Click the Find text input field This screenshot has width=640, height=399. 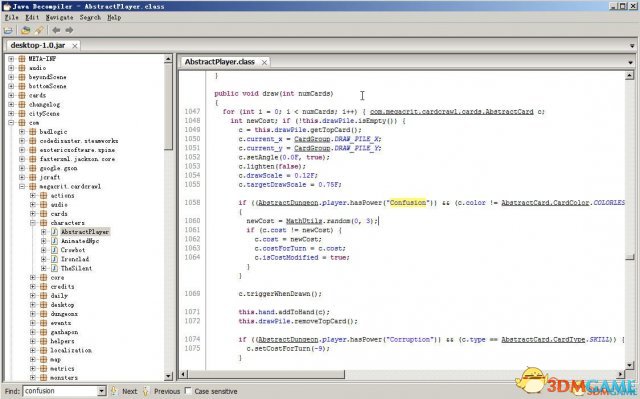point(60,391)
